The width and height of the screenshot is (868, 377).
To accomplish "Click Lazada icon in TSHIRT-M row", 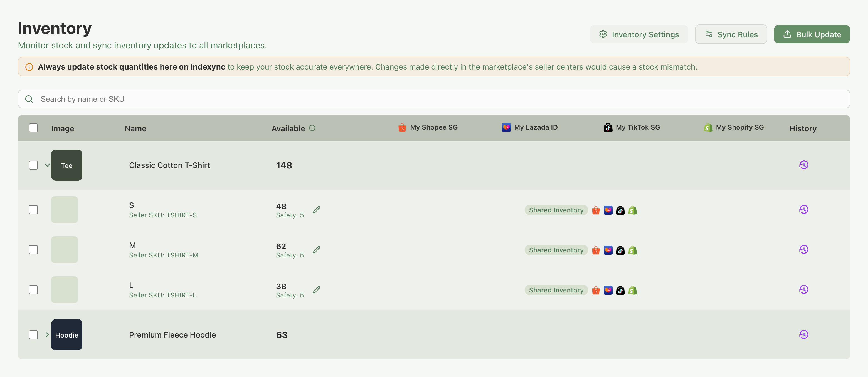I will (608, 250).
